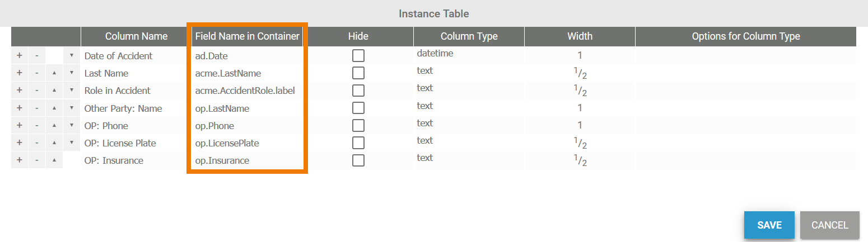This screenshot has height=242, width=868.
Task: Tick Hide checkbox for Date of Accident
Action: coord(358,56)
